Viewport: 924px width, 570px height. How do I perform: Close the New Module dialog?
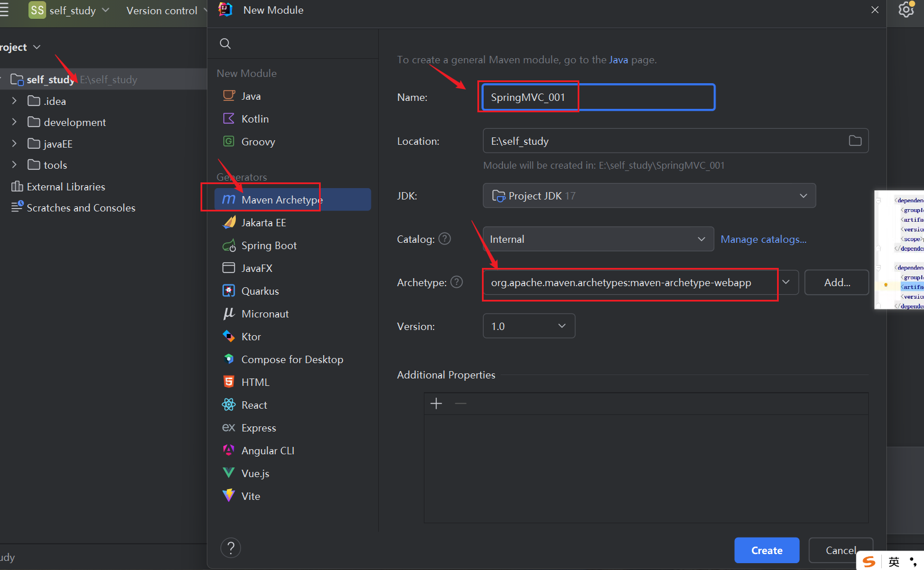coord(875,10)
